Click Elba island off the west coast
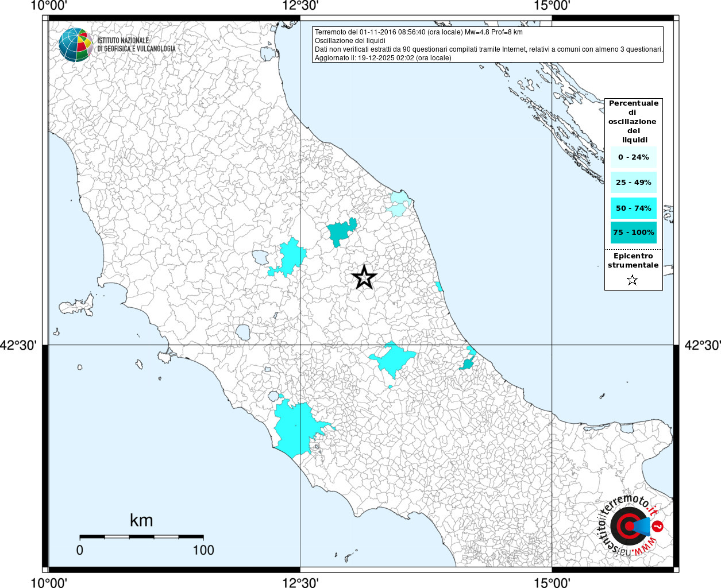The image size is (721, 588). [x=78, y=305]
